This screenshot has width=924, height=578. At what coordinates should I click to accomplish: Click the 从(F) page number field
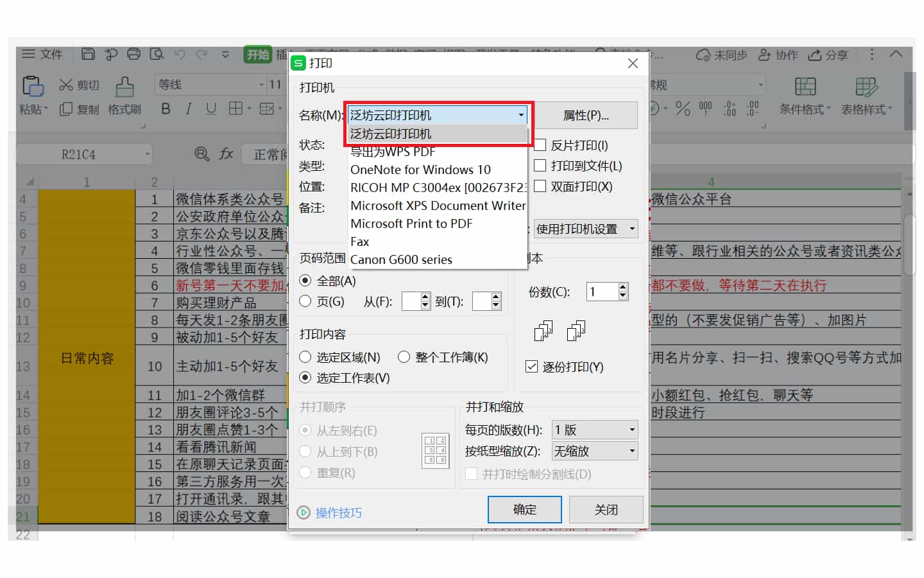point(411,301)
